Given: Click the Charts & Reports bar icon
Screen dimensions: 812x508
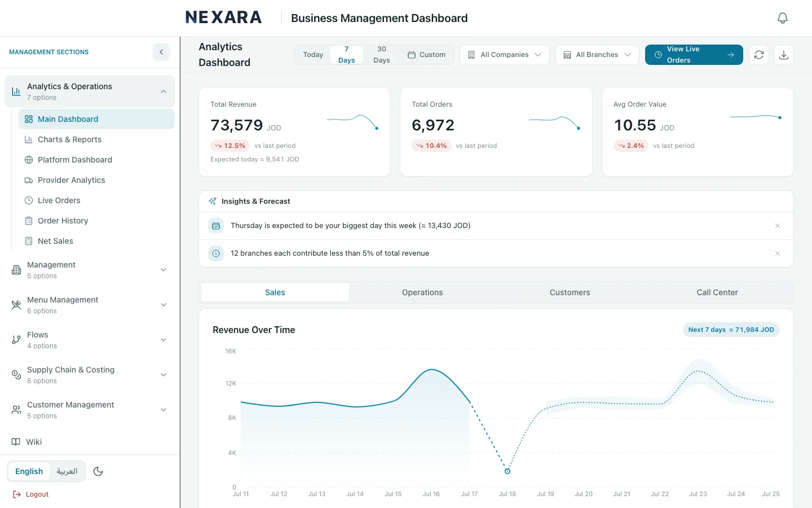Looking at the screenshot, I should point(29,139).
